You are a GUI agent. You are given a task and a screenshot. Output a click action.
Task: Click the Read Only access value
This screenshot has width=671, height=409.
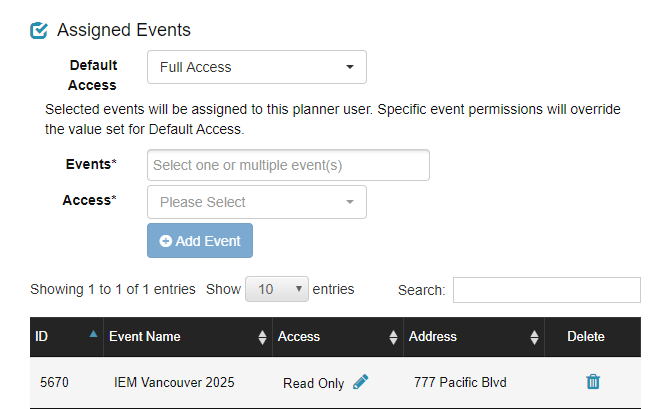tap(313, 383)
